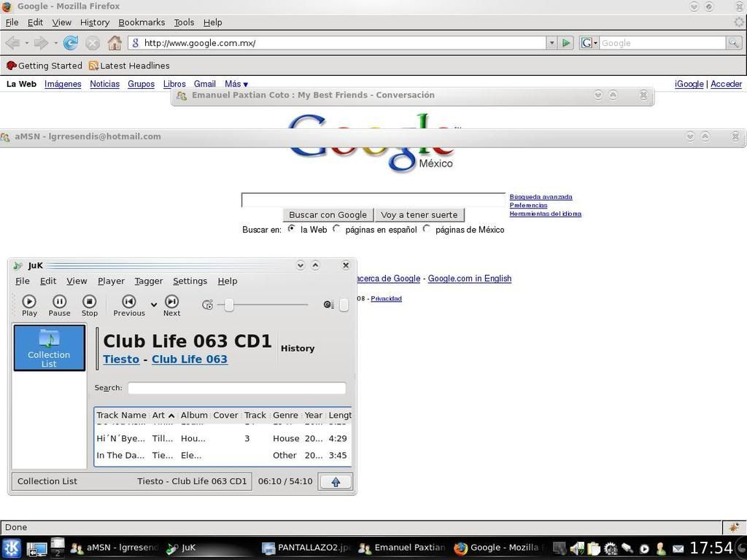
Task: Click the JuK Search input field
Action: click(x=237, y=388)
